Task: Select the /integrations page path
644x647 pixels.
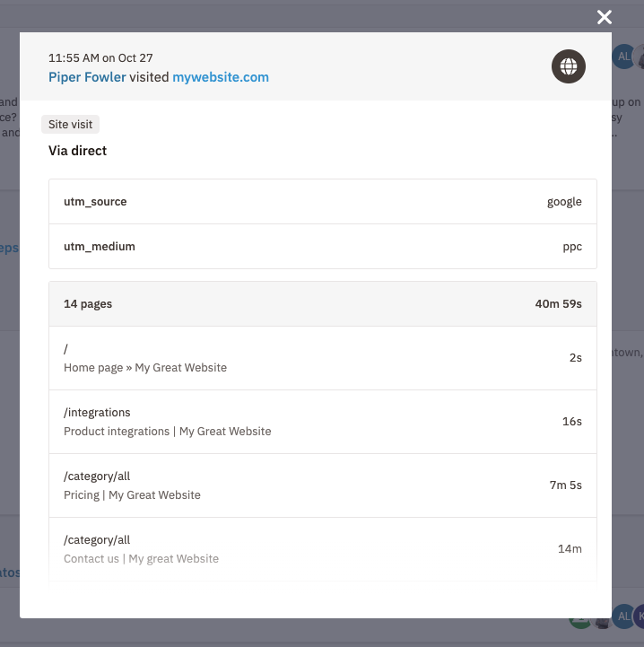Action: pos(97,413)
